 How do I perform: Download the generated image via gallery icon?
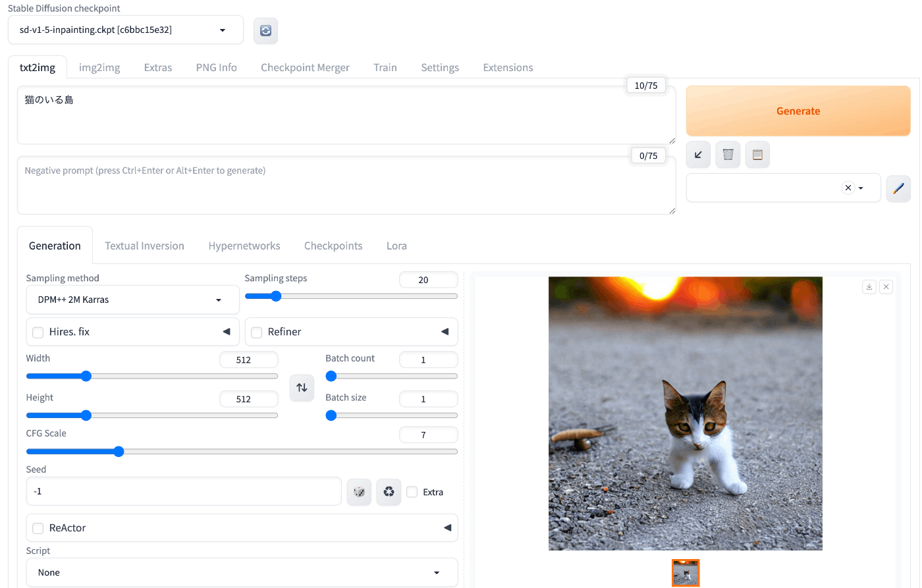(x=869, y=286)
